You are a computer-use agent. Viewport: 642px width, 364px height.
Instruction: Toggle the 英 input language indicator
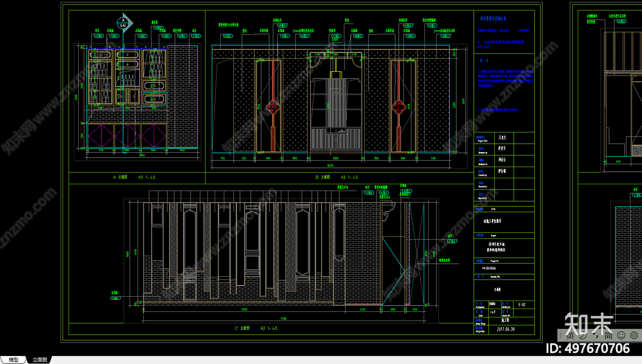click(x=570, y=335)
